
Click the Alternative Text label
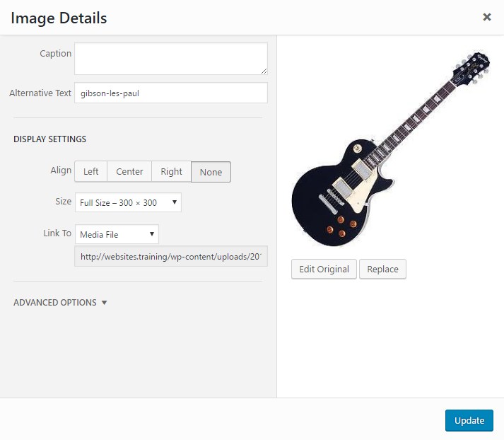40,93
